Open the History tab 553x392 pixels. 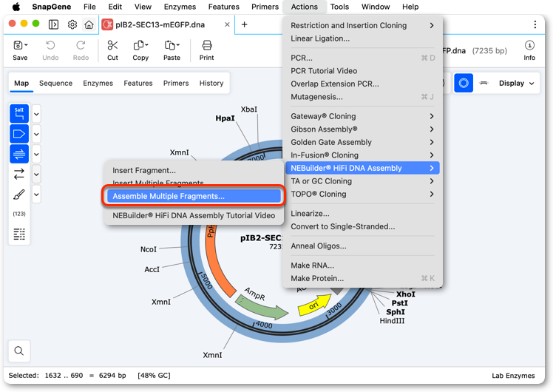(x=211, y=84)
